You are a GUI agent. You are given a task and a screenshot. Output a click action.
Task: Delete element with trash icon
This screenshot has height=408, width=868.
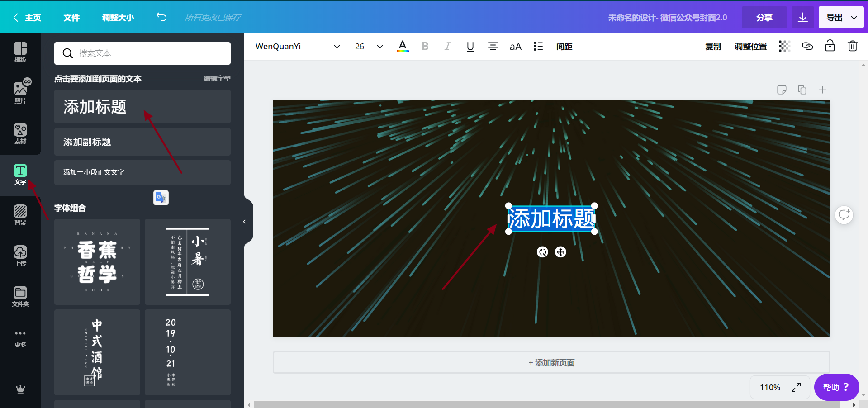coord(853,46)
